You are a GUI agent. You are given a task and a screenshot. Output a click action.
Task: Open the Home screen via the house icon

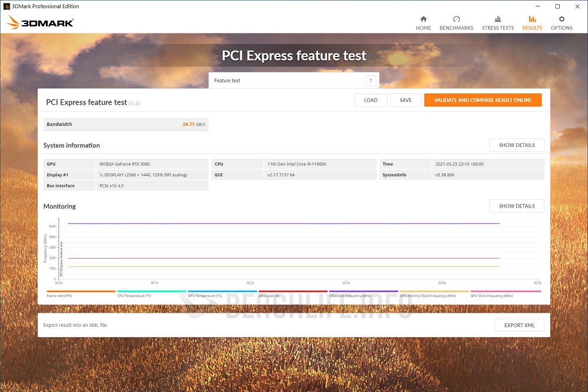423,22
